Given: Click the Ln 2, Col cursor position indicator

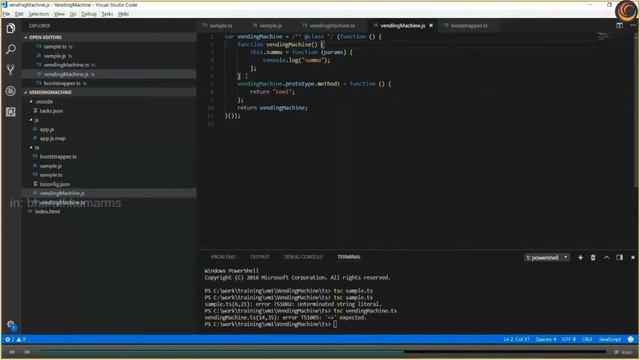Looking at the screenshot, I should (x=516, y=339).
